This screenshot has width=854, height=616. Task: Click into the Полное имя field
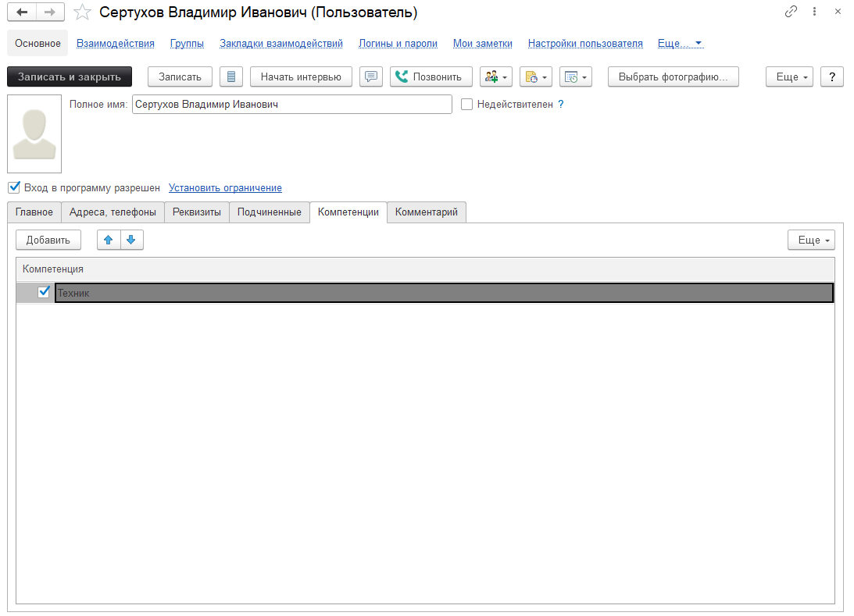click(291, 104)
